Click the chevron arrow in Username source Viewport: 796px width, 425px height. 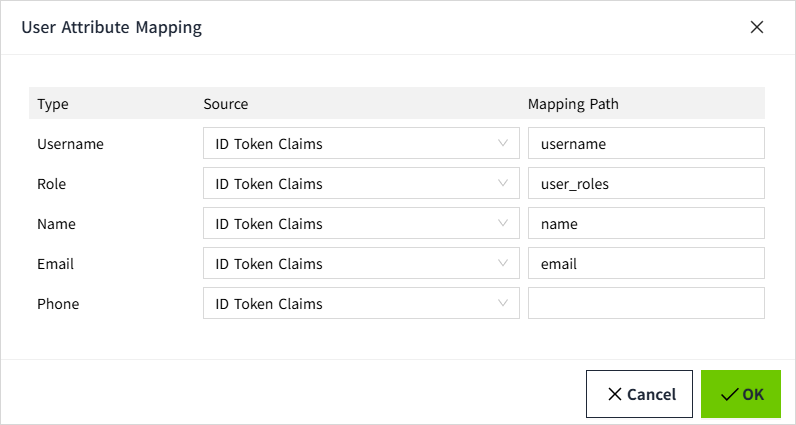pos(503,143)
